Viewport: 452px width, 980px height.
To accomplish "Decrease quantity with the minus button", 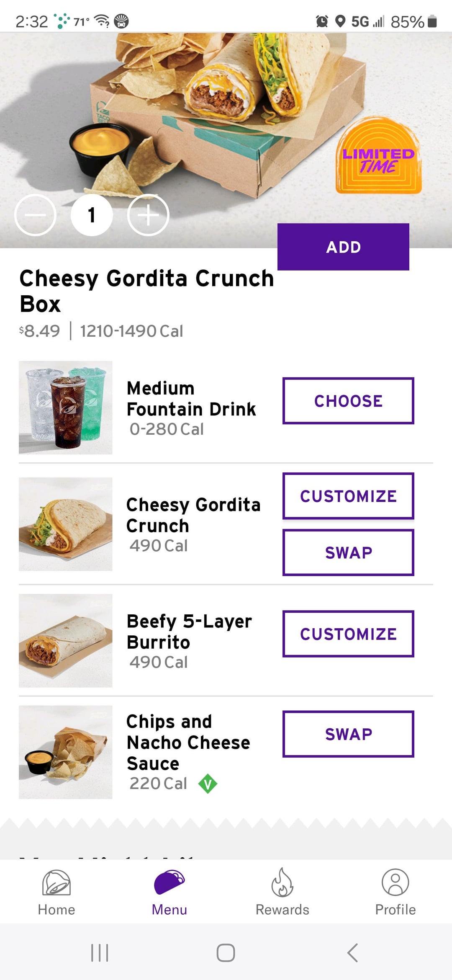I will click(35, 215).
